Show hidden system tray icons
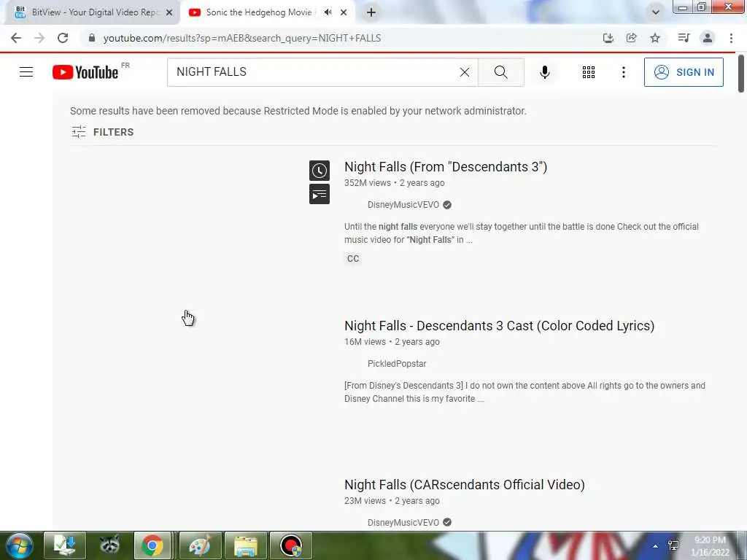This screenshot has height=560, width=747. [x=656, y=546]
